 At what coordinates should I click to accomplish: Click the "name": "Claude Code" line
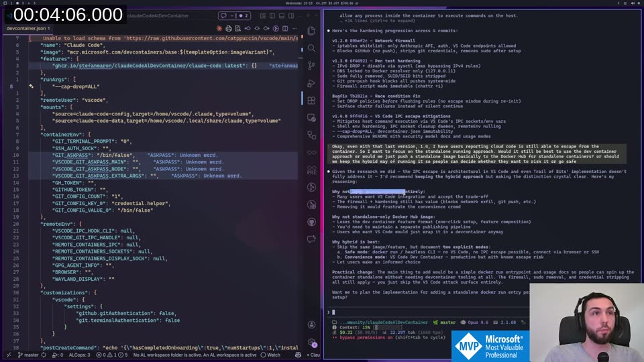(74, 45)
